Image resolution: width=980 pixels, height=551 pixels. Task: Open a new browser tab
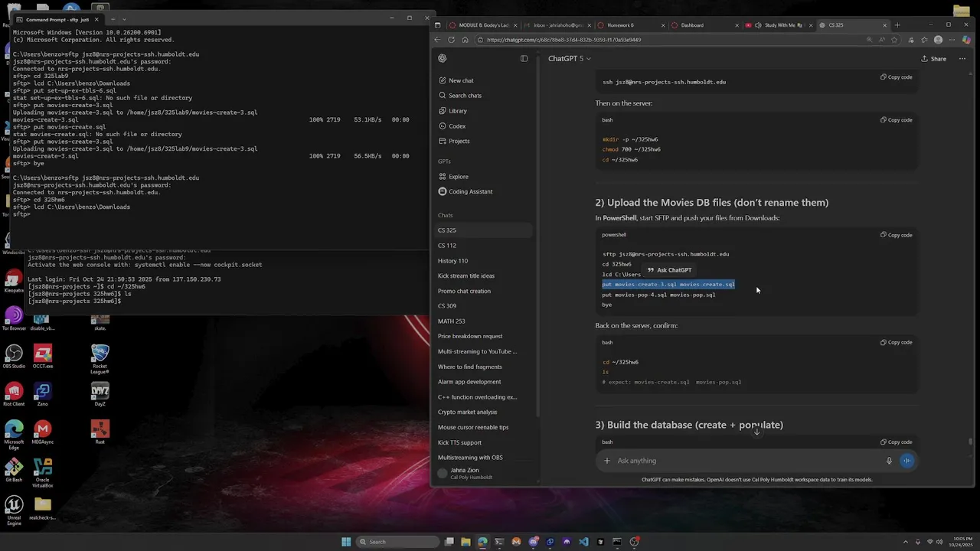pyautogui.click(x=897, y=25)
